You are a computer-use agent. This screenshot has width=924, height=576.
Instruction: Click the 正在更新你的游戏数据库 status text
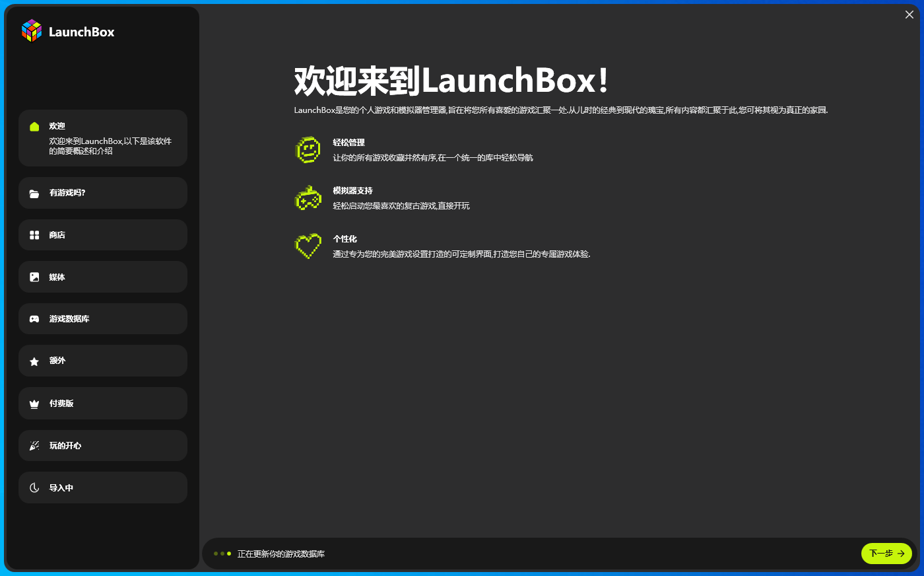tap(281, 554)
